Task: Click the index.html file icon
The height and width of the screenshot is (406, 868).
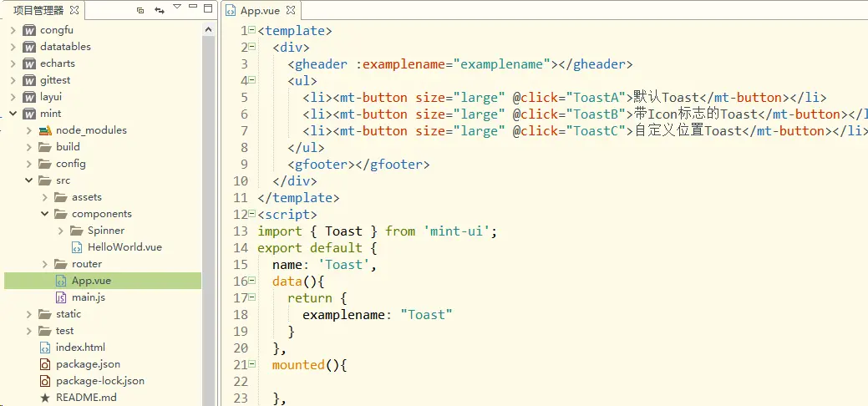Action: click(45, 348)
